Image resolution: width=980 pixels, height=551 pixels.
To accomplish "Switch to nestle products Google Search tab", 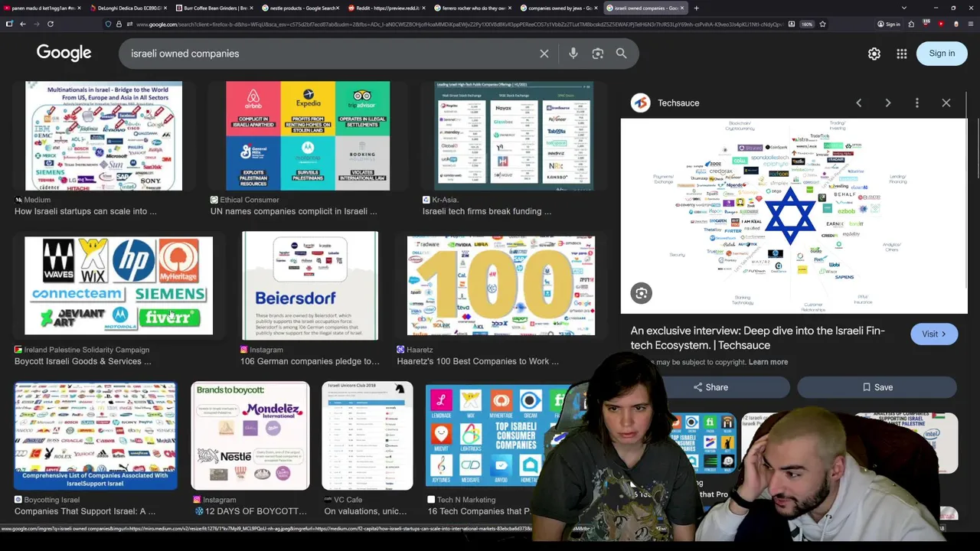I will (300, 8).
